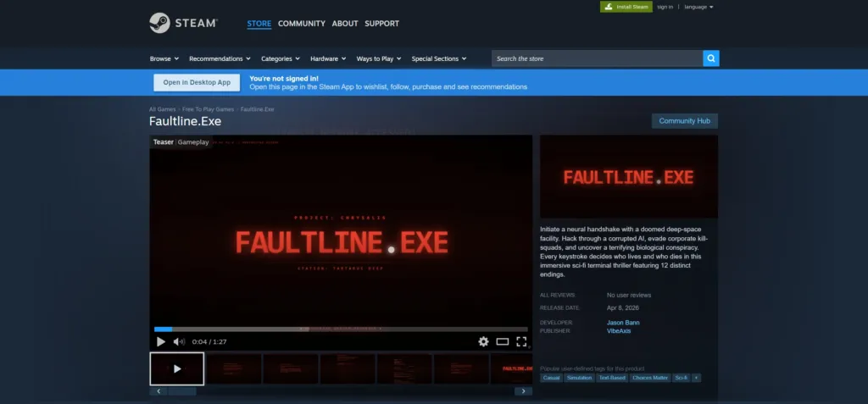The height and width of the screenshot is (404, 868).
Task: Click the Steam logo icon
Action: click(x=159, y=23)
